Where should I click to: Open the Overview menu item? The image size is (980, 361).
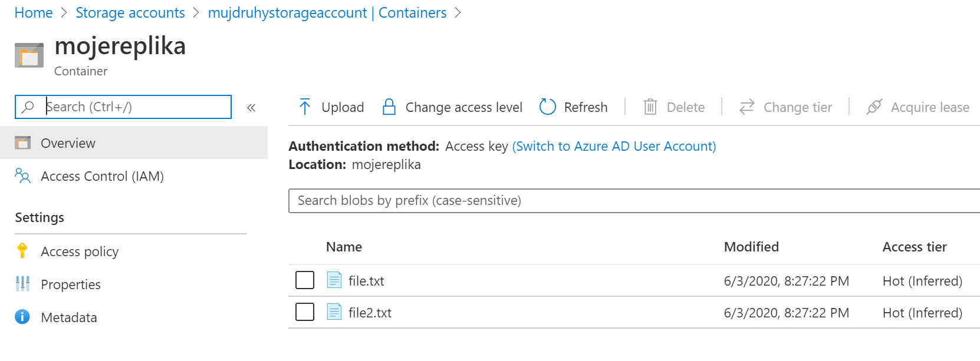[x=68, y=143]
